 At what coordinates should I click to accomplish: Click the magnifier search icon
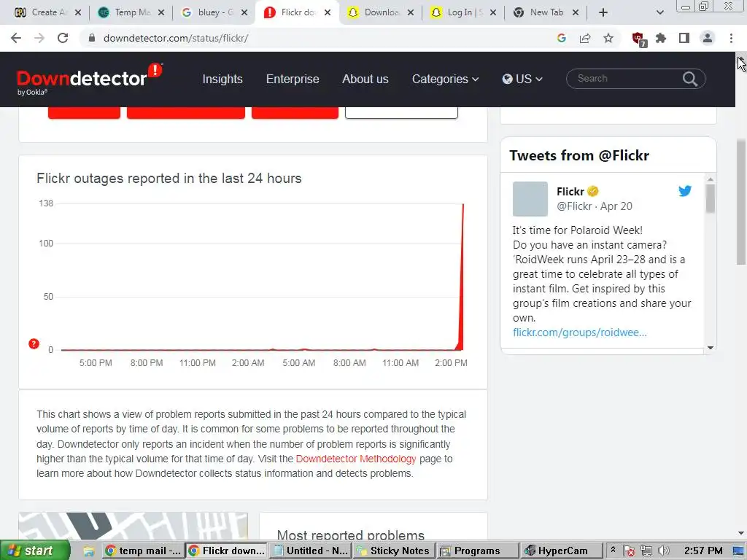(690, 79)
